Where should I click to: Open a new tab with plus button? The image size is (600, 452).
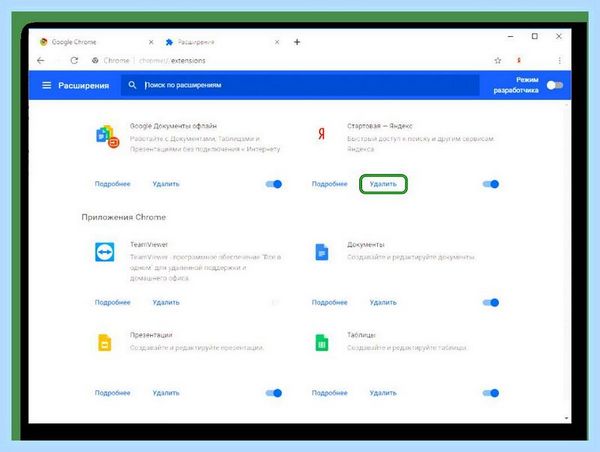(297, 42)
